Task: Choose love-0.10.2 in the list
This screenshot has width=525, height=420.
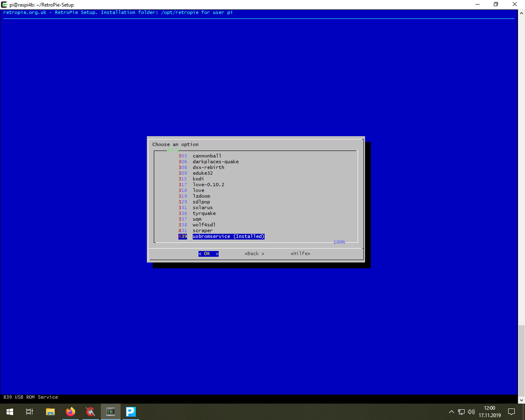Action: [x=201, y=185]
